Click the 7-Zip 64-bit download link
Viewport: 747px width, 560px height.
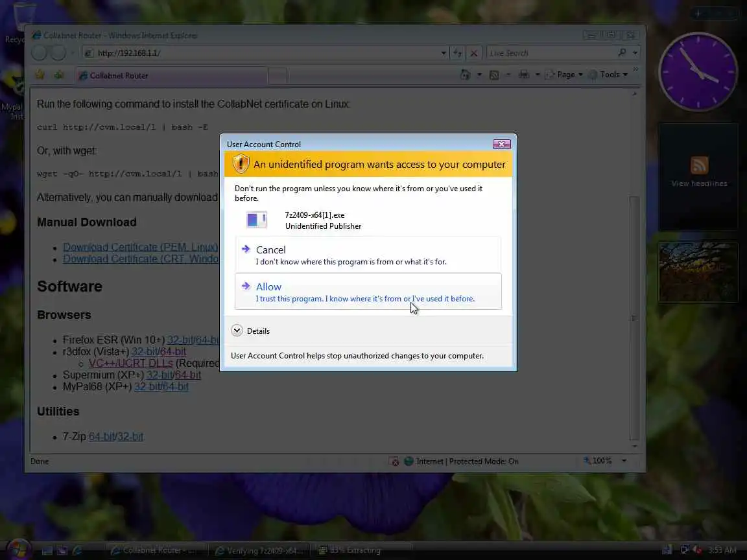[101, 436]
